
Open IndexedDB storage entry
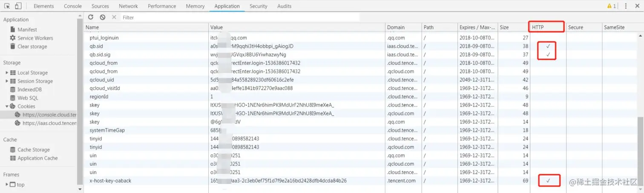click(29, 90)
